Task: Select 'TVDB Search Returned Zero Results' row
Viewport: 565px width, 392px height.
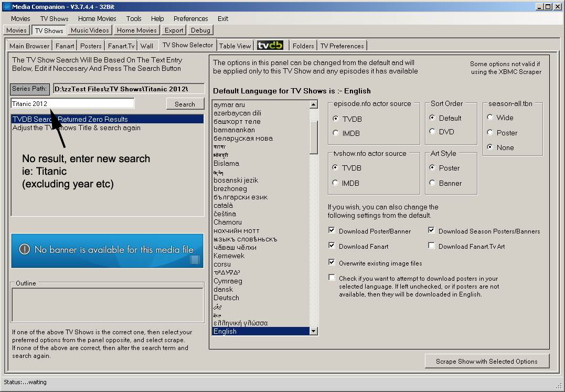Action: pos(108,119)
